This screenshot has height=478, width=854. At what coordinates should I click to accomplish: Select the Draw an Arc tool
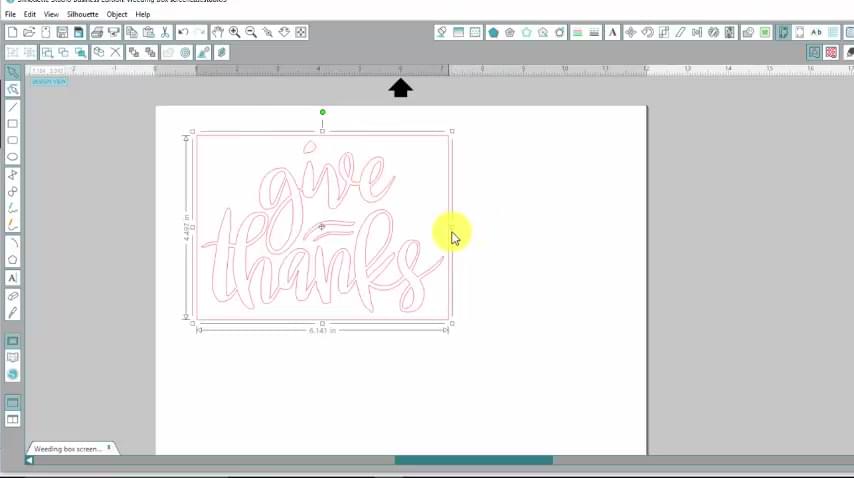point(13,242)
